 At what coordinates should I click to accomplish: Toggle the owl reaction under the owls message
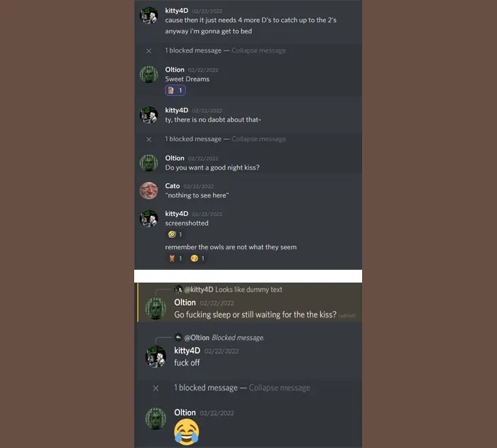point(175,258)
